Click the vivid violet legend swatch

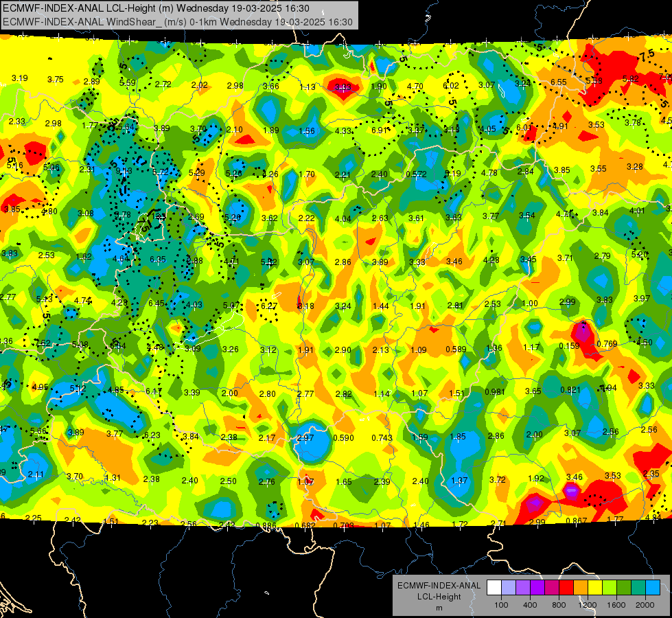(537, 588)
